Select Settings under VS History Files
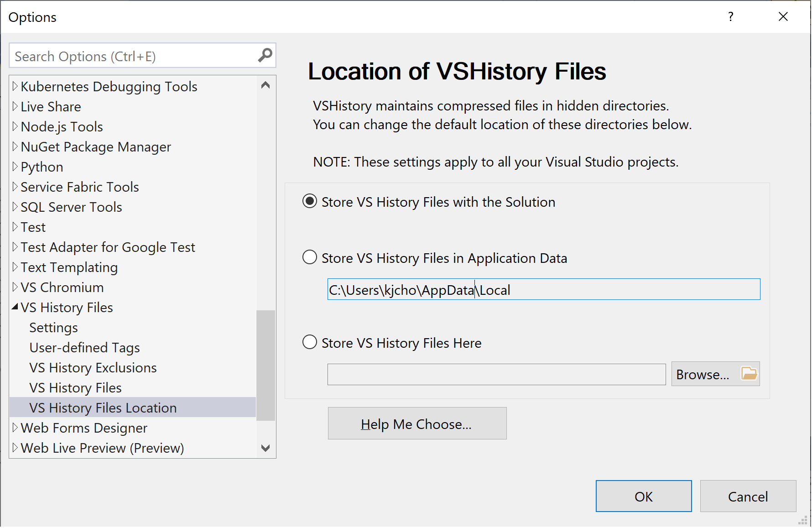This screenshot has height=528, width=812. pyautogui.click(x=53, y=327)
